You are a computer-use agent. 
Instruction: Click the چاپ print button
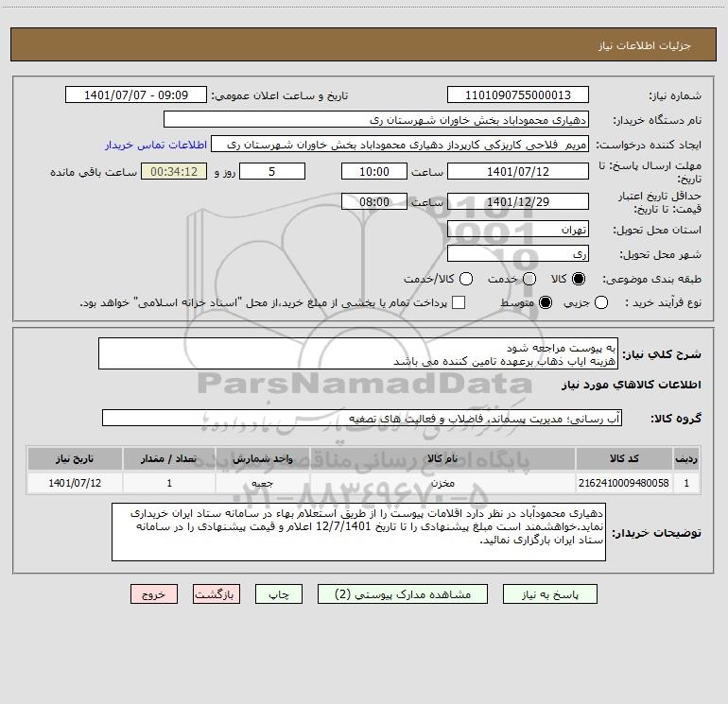click(x=279, y=594)
